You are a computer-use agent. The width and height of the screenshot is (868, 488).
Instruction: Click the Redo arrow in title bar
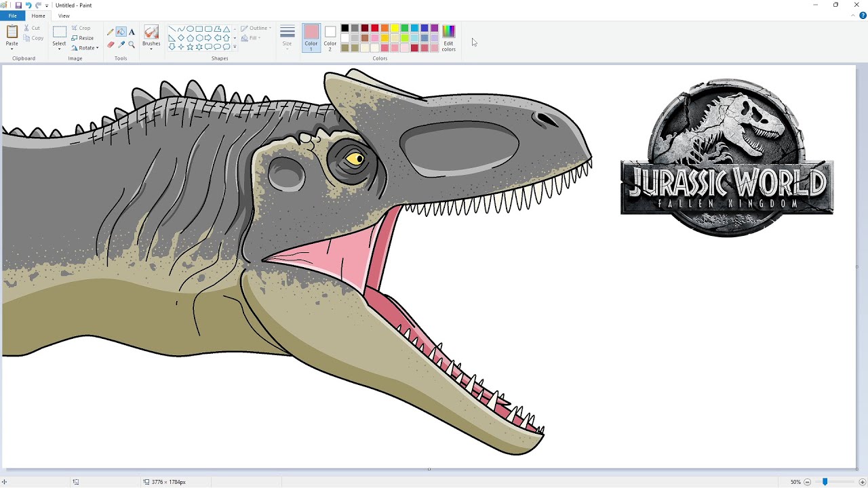click(x=38, y=5)
